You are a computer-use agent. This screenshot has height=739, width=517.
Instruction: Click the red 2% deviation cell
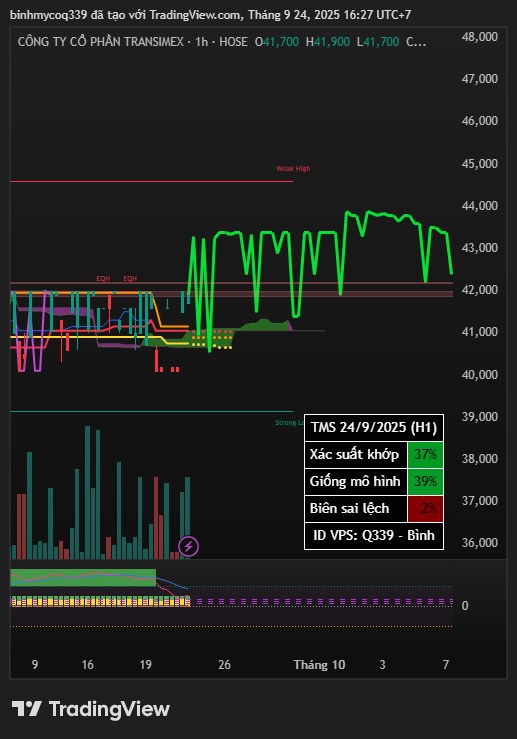[425, 509]
